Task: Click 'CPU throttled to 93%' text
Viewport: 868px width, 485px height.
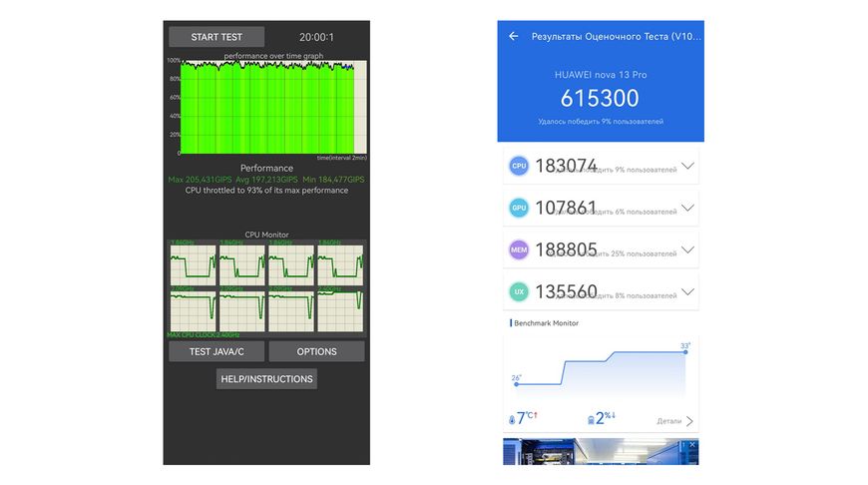Action: point(266,190)
